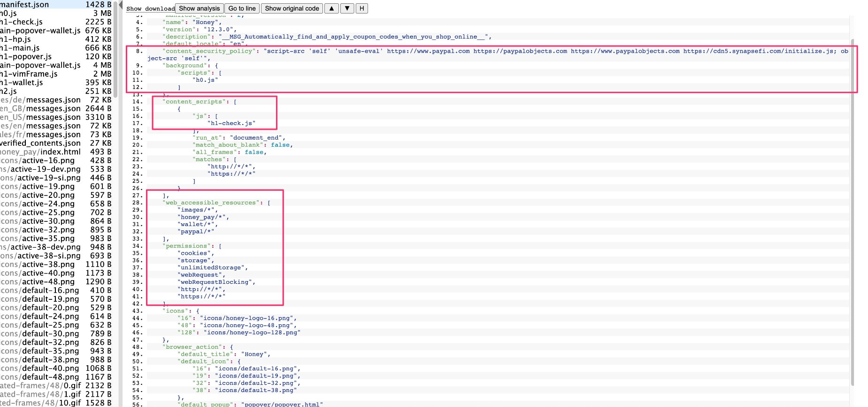The image size is (868, 407).
Task: Jump to next result with down arrow
Action: pyautogui.click(x=347, y=8)
